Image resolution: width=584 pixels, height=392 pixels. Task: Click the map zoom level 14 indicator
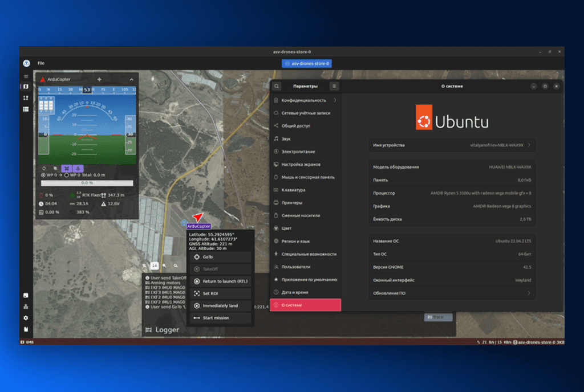(154, 266)
